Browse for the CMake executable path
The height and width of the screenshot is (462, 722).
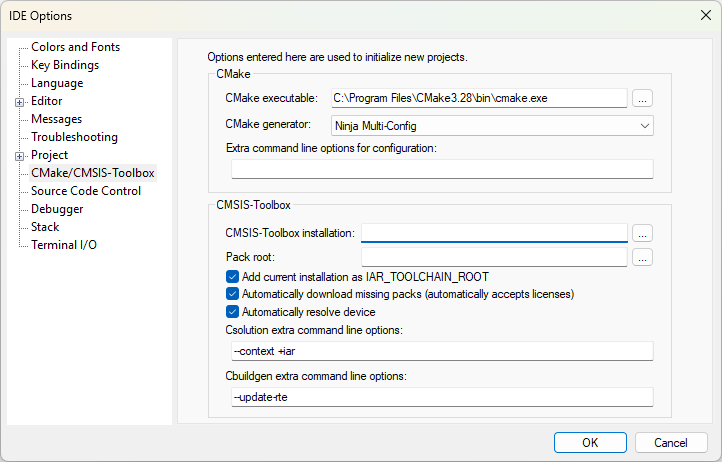click(643, 98)
